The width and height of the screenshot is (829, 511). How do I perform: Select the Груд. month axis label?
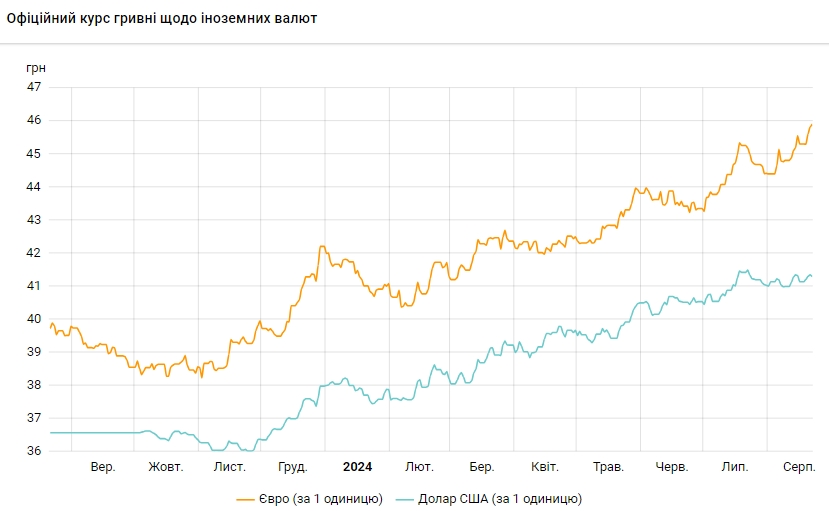(293, 467)
